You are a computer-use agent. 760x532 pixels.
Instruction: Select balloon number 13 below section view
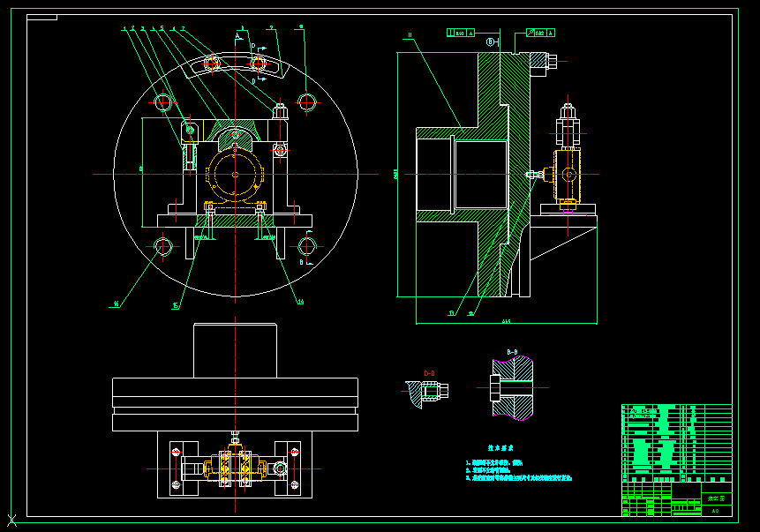pos(452,313)
